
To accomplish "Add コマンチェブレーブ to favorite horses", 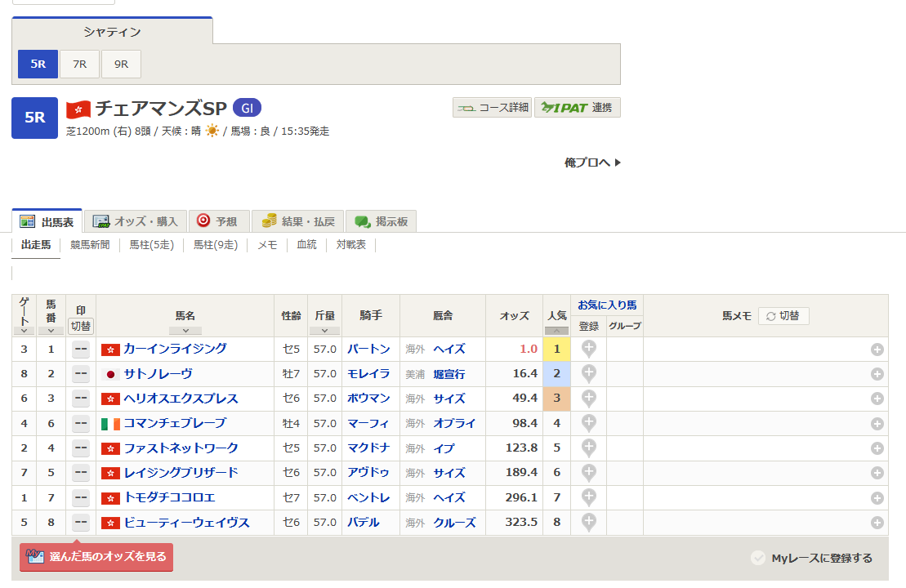I will pyautogui.click(x=588, y=423).
